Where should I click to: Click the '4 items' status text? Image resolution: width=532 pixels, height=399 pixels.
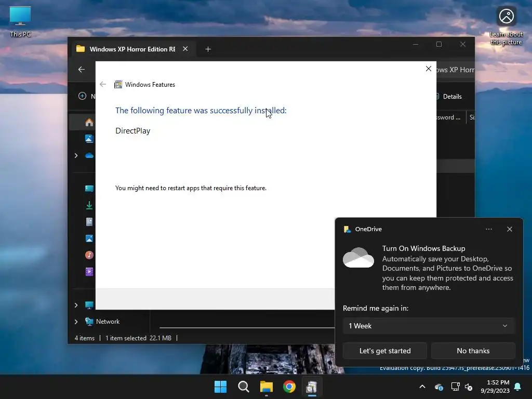coord(85,338)
